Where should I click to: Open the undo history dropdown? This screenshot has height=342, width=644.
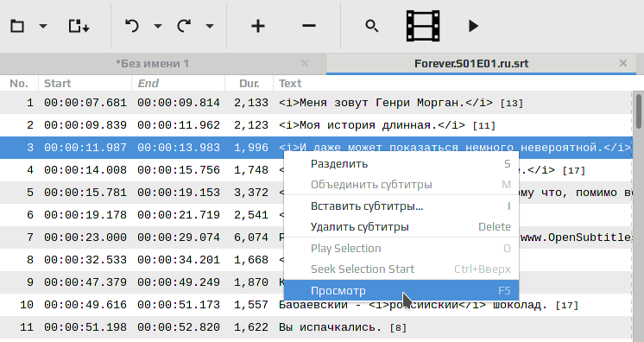click(x=158, y=26)
